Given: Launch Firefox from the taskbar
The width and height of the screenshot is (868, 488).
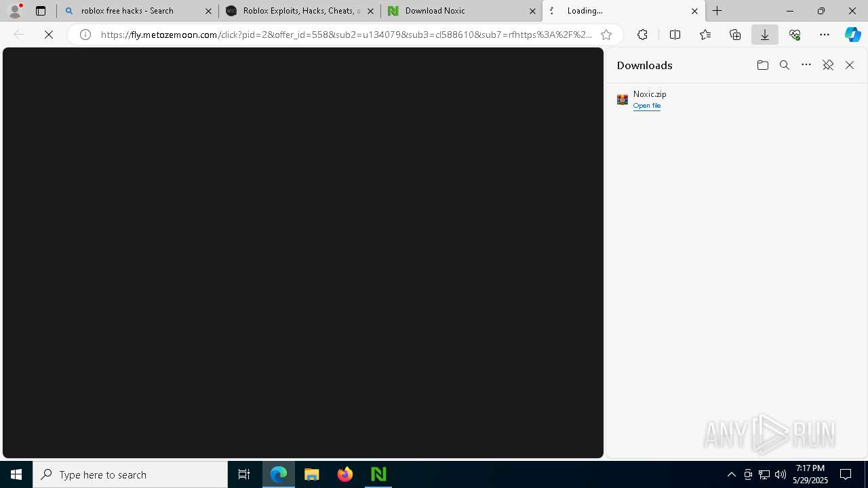Looking at the screenshot, I should [345, 474].
